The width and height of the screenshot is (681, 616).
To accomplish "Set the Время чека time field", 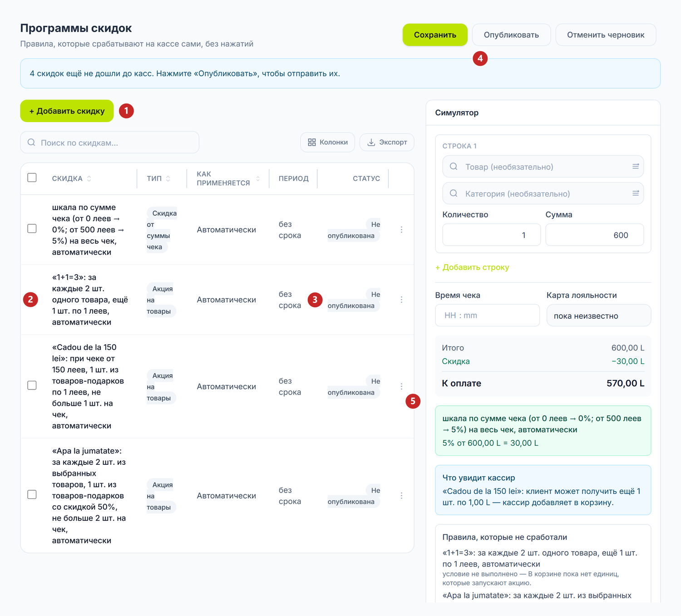I will (487, 315).
